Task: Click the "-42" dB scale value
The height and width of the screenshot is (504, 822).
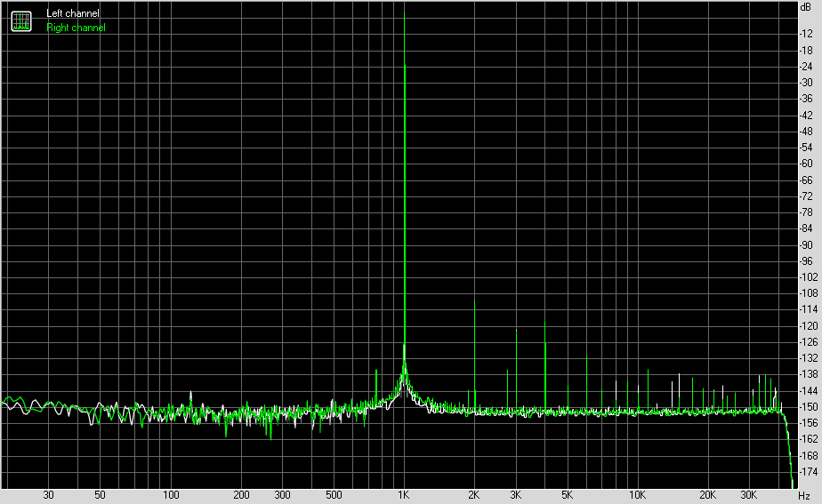Action: coord(806,116)
